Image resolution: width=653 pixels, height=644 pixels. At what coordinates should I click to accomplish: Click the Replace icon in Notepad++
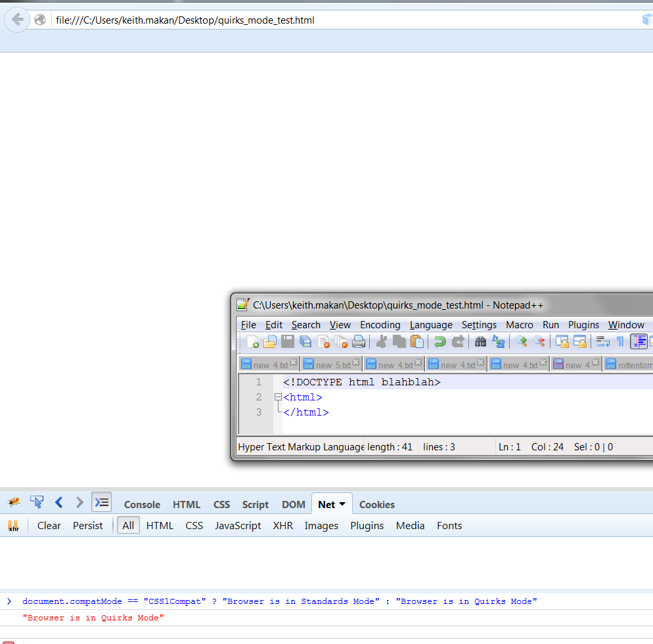[499, 342]
